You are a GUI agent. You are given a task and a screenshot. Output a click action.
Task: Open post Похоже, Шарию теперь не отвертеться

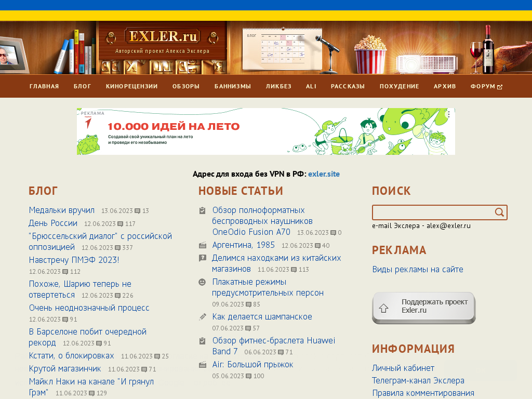pos(80,289)
